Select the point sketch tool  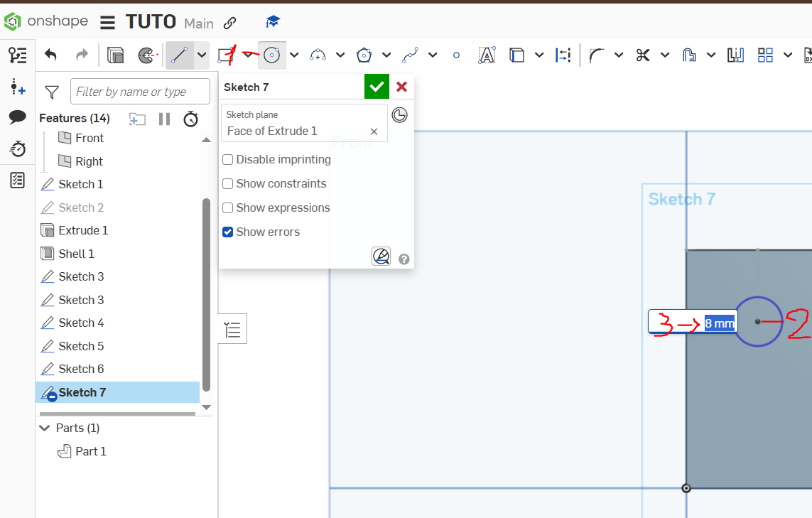tap(456, 55)
